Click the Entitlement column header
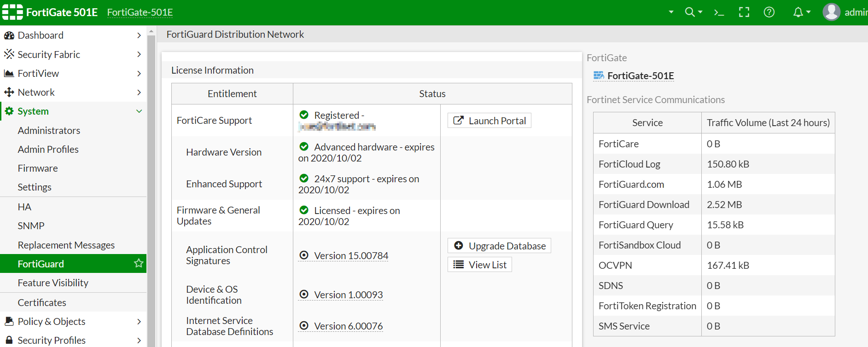Image resolution: width=868 pixels, height=347 pixels. [x=232, y=93]
